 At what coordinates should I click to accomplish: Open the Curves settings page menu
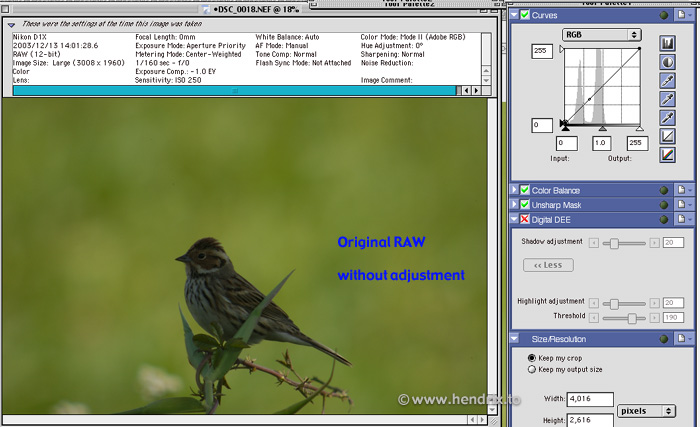coord(684,15)
